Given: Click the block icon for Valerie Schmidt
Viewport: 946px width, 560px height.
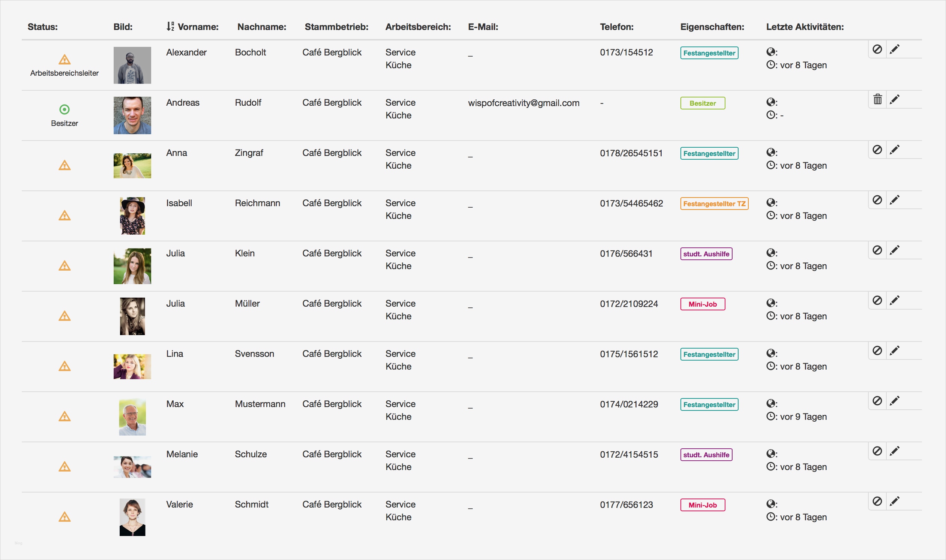Looking at the screenshot, I should [877, 501].
